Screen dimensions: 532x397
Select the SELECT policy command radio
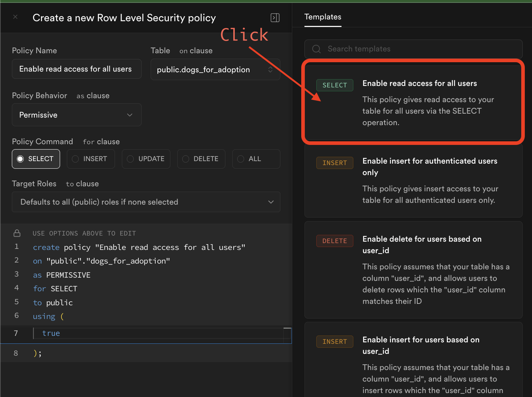[36, 159]
